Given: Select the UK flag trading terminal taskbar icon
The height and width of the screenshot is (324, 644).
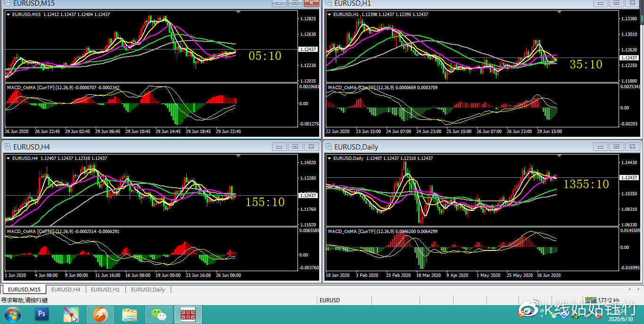Looking at the screenshot, I should point(188,314).
